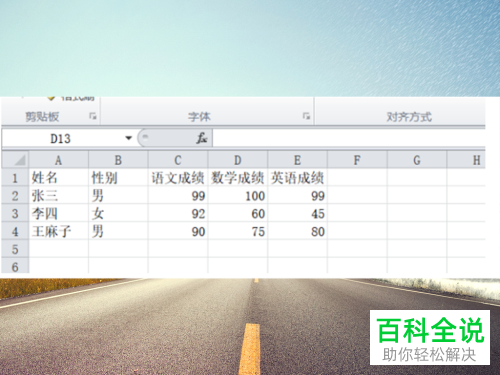Select column E header

click(297, 160)
